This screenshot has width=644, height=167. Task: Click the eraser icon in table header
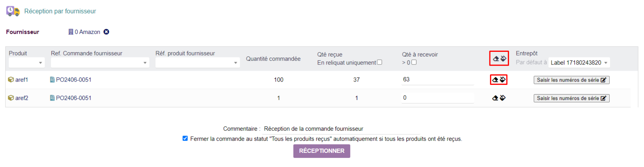(x=496, y=59)
